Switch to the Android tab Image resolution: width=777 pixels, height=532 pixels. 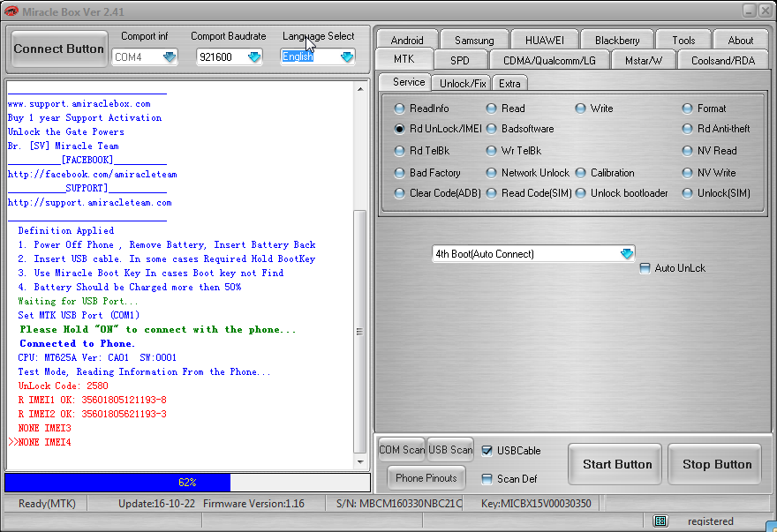coord(407,40)
